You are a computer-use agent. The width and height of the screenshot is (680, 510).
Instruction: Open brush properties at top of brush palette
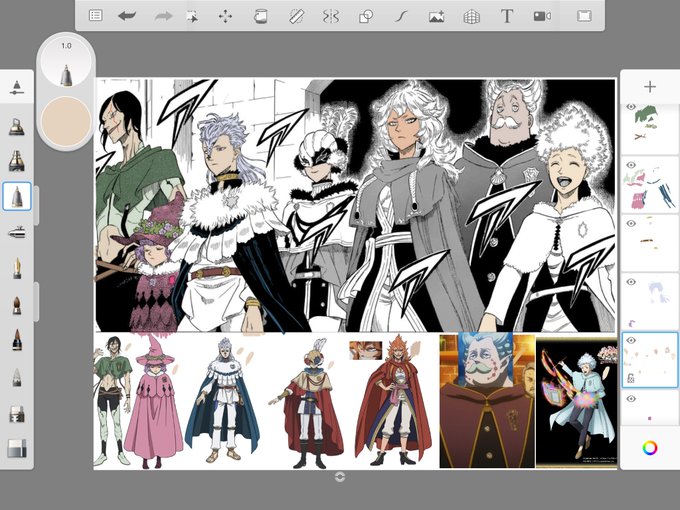click(x=16, y=87)
